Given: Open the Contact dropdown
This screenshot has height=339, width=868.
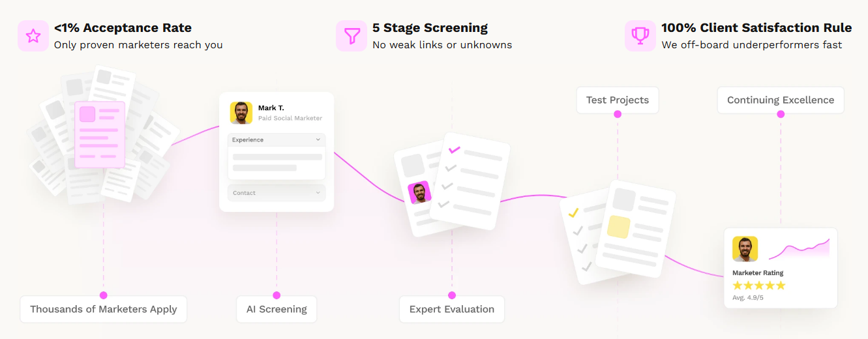Looking at the screenshot, I should click(x=277, y=193).
